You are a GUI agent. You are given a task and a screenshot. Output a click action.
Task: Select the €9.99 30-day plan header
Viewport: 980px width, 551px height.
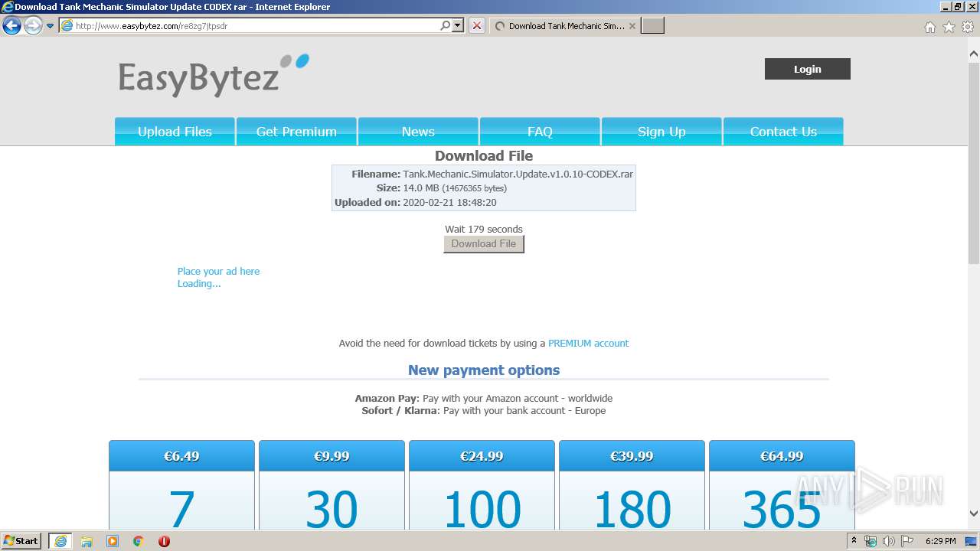pyautogui.click(x=332, y=456)
